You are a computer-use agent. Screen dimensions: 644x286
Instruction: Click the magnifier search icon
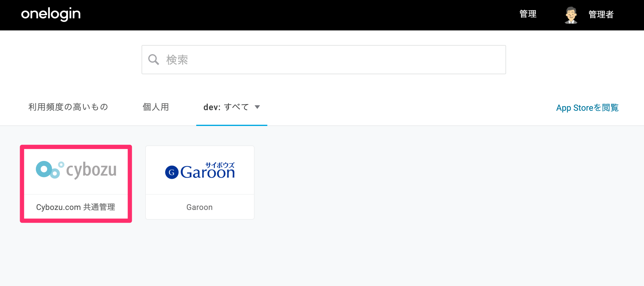[154, 60]
